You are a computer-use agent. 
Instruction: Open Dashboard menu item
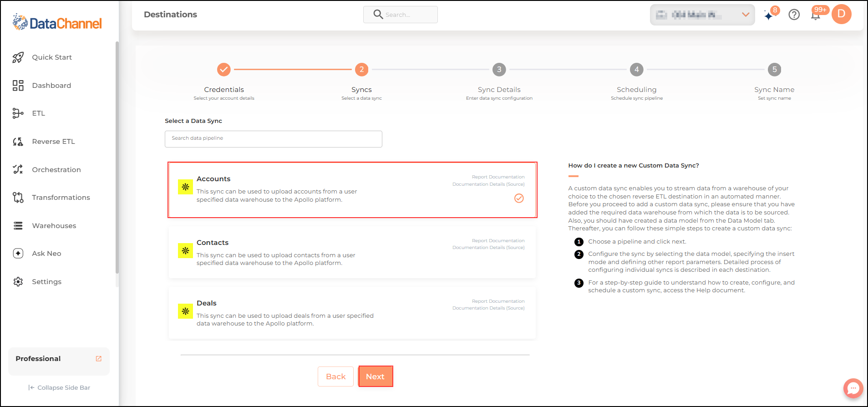[x=51, y=86]
